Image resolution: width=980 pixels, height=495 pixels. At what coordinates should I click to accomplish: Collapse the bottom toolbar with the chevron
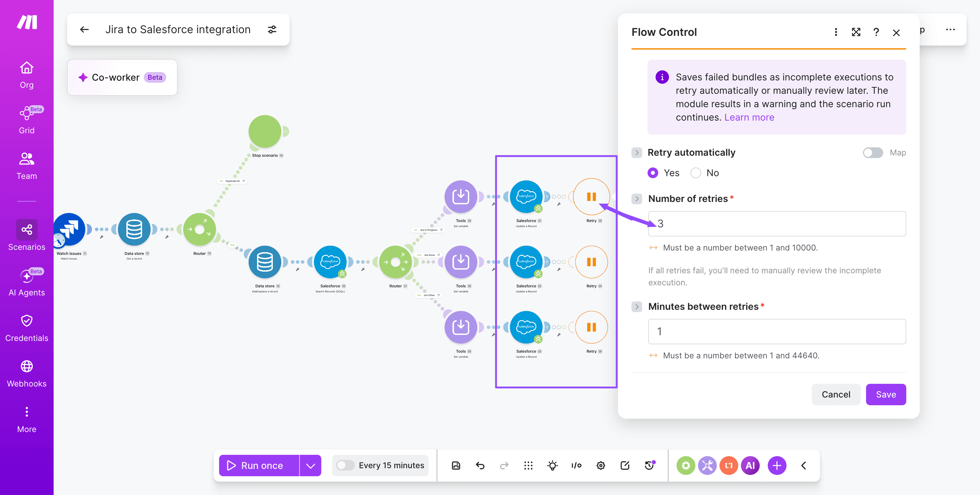[x=803, y=466]
